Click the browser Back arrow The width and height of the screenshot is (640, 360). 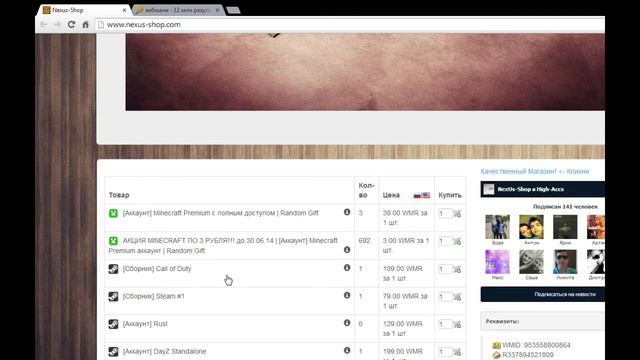[43, 24]
